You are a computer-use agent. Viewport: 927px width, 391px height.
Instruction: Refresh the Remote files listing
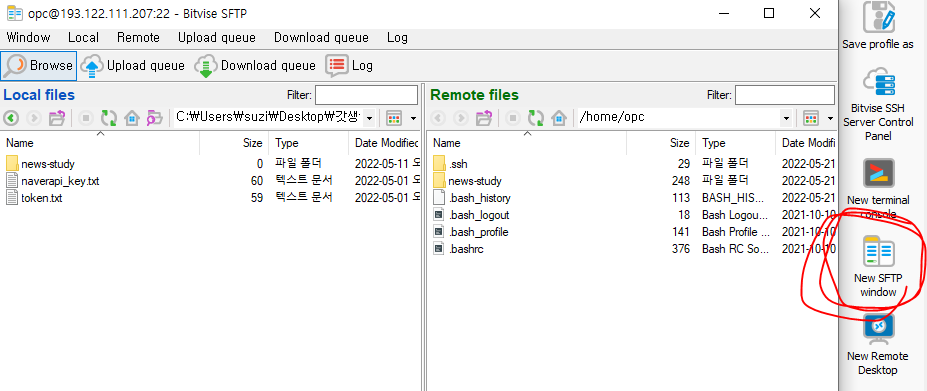tap(536, 118)
